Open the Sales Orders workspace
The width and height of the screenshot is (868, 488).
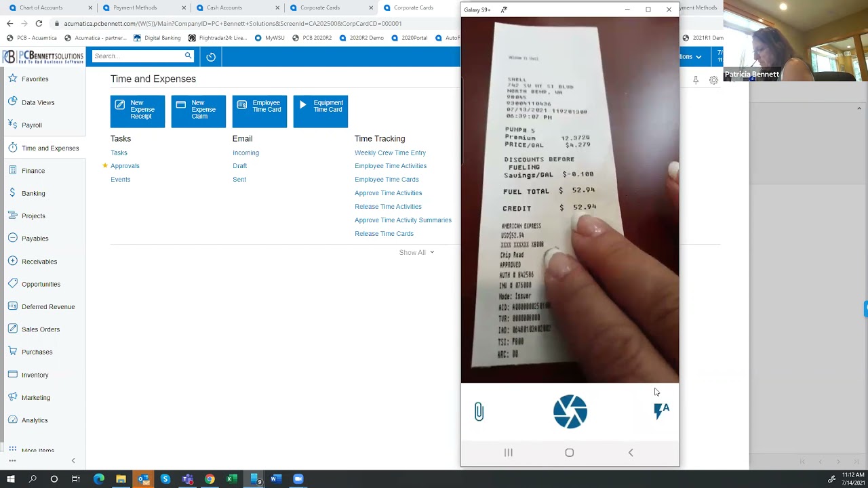[41, 329]
